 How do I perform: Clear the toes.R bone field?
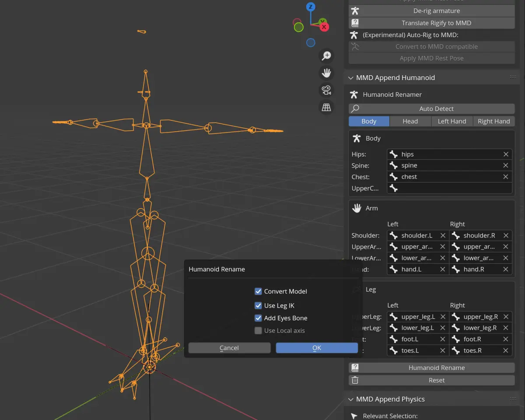(x=506, y=350)
